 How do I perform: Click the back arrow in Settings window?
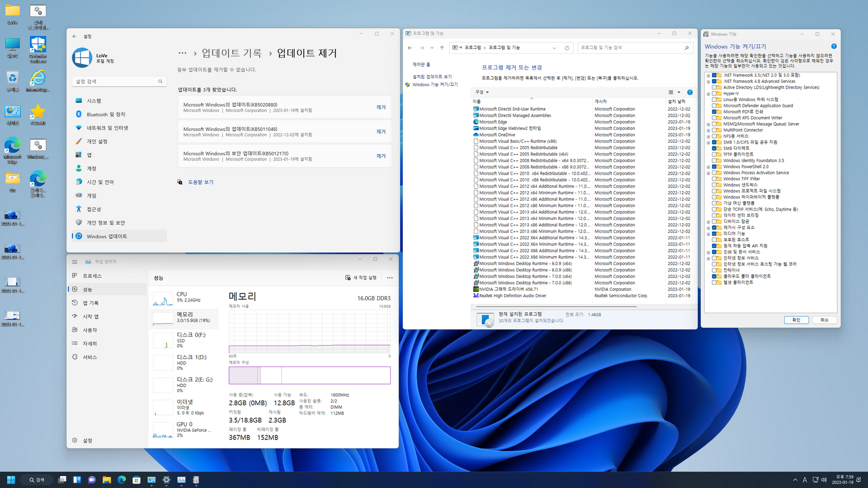[x=75, y=36]
